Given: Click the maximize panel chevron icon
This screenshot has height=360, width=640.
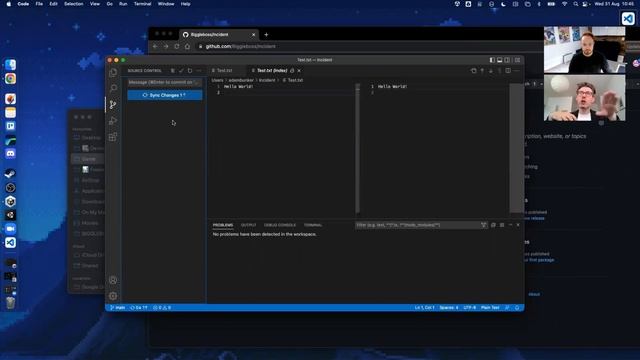Looking at the screenshot, I should click(510, 225).
